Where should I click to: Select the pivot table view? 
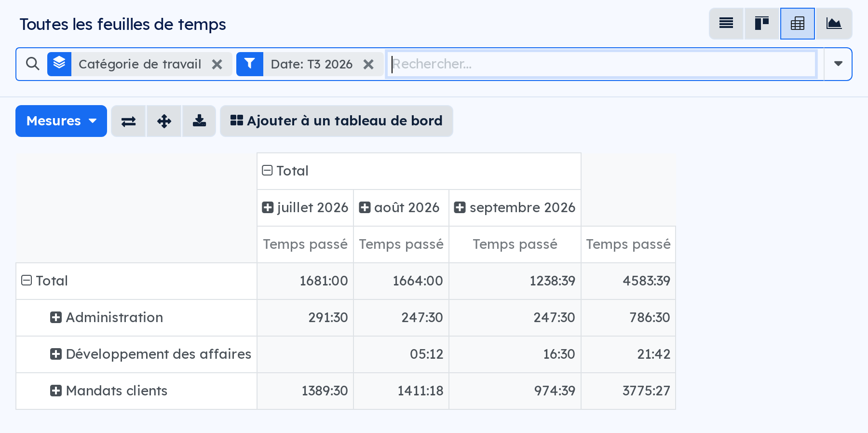coord(798,23)
